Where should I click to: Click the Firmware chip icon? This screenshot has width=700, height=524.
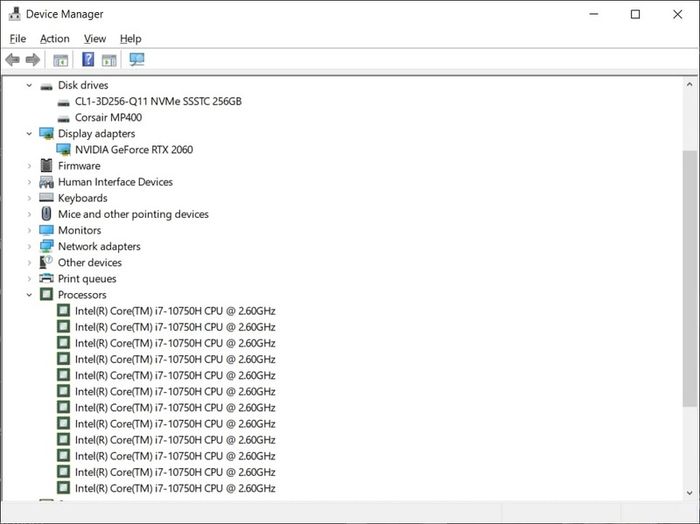[x=46, y=166]
